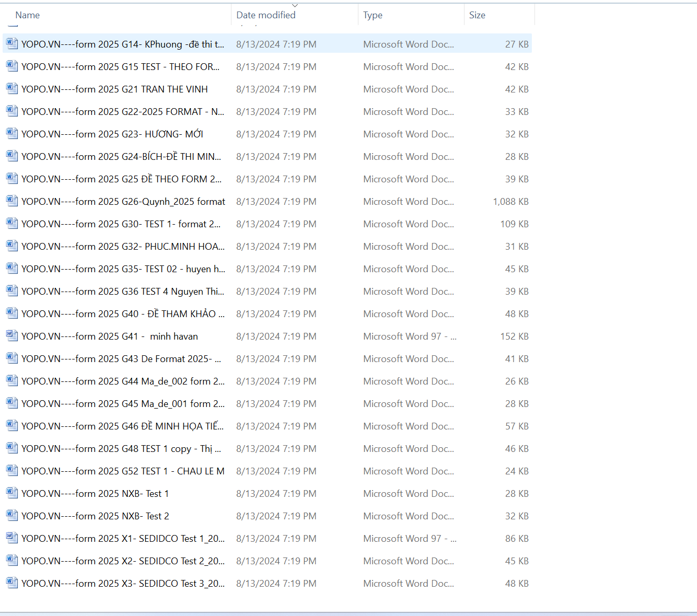Select file name G30- TEST 1- format
Screen dimensions: 697x616
tap(121, 224)
